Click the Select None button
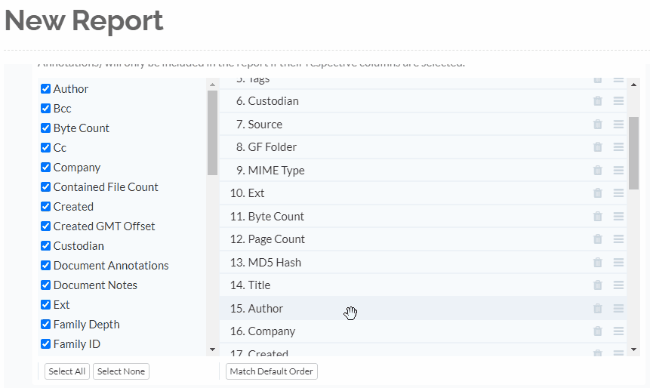The image size is (650, 388). [x=121, y=371]
